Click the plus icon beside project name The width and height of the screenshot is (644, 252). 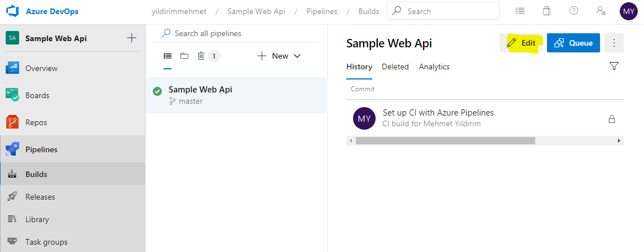(x=131, y=38)
